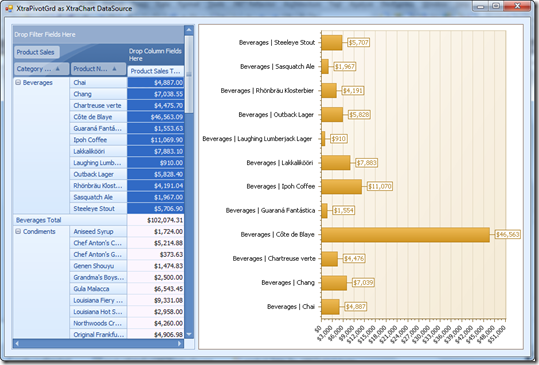
Task: Click the $102,074.31 total cell
Action: click(156, 220)
